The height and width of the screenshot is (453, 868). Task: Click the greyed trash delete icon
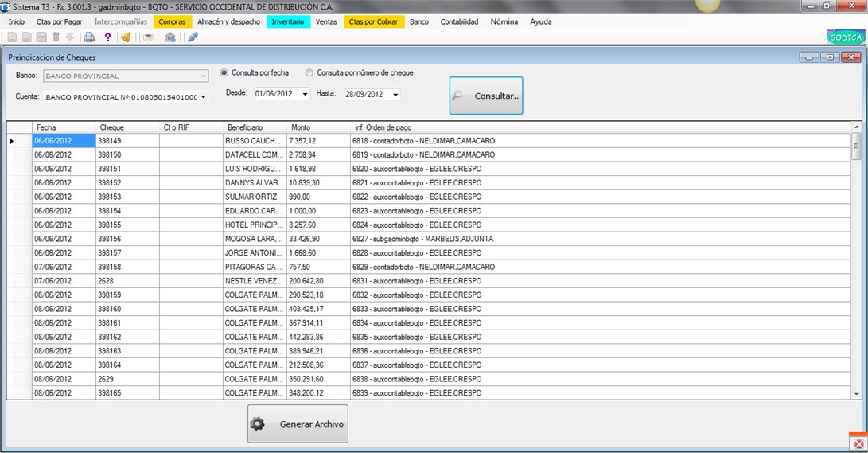[56, 37]
